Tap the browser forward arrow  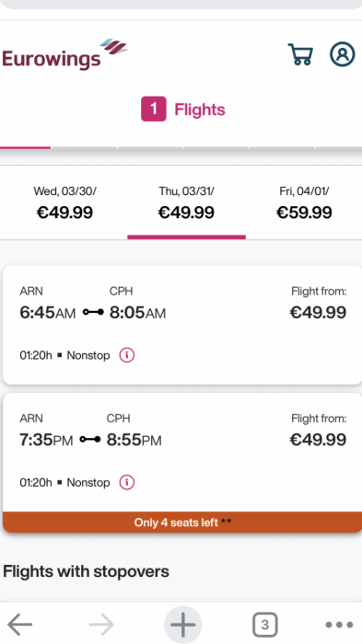pyautogui.click(x=101, y=625)
